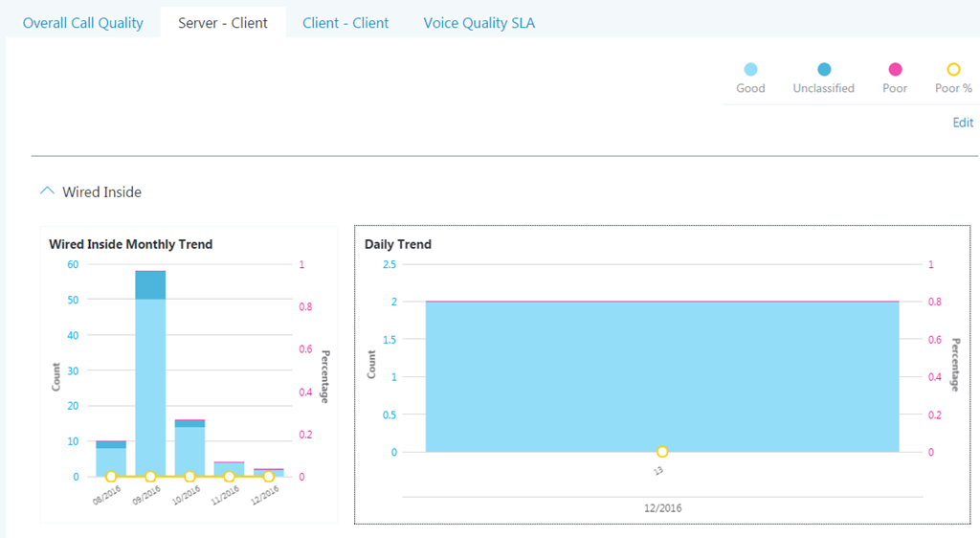Click the Wired Inside section label
This screenshot has height=538, width=980.
click(101, 192)
